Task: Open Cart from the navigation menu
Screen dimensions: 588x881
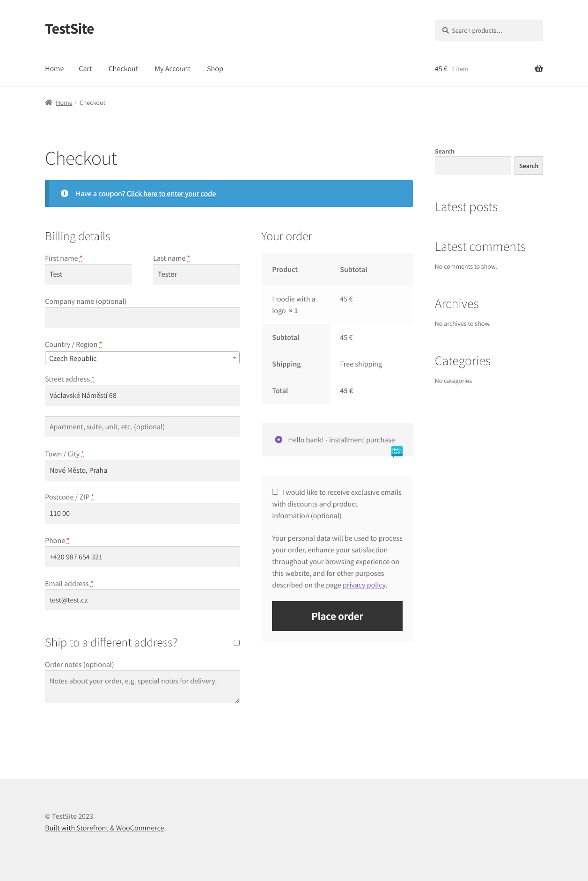Action: click(x=85, y=69)
